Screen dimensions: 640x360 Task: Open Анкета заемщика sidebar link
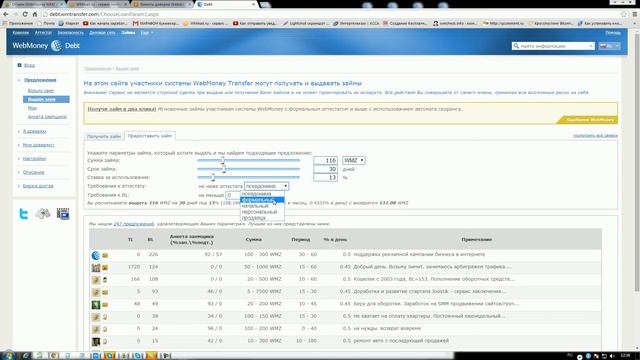(47, 117)
